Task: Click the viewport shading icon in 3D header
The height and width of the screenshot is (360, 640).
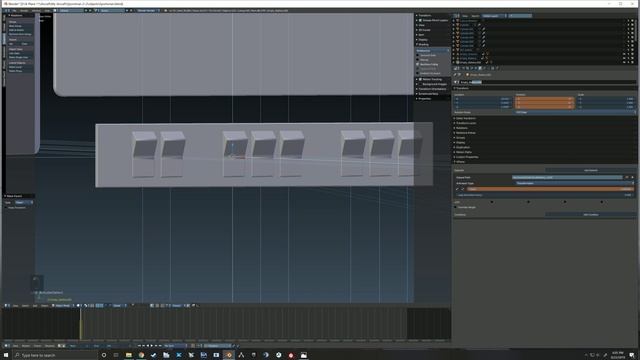Action: (79, 305)
